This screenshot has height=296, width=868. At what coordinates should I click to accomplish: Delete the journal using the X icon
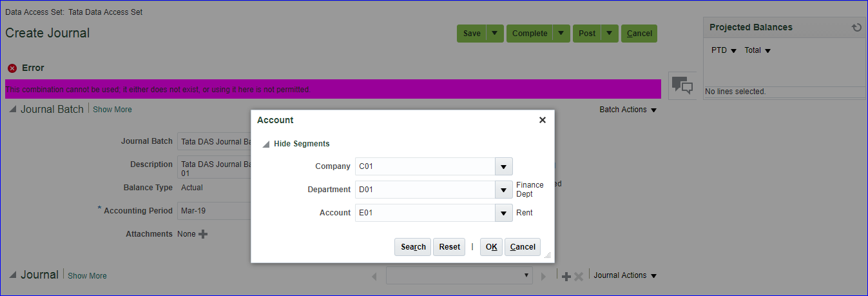coord(579,276)
